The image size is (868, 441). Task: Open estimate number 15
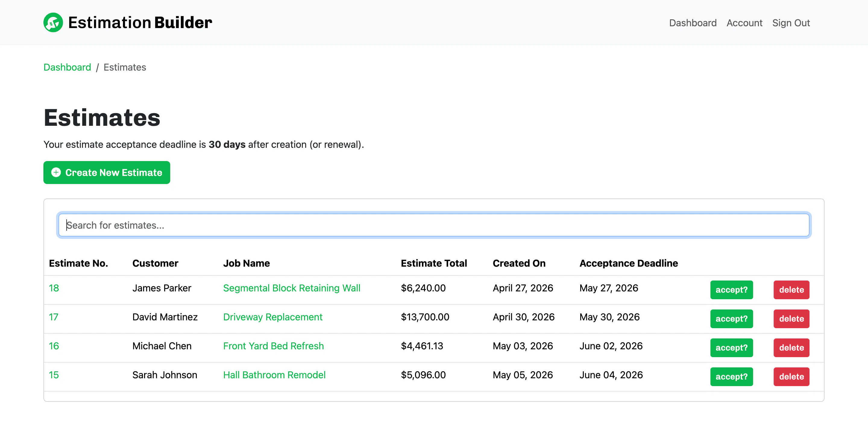click(54, 375)
